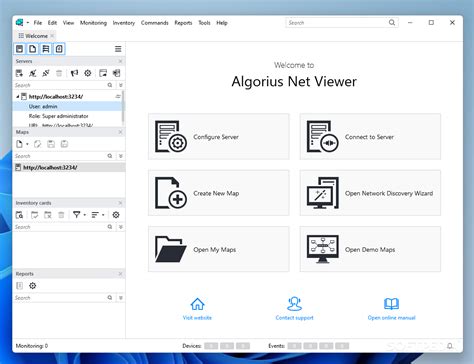Open Network Discovery Wizard tile
The image size is (474, 364).
(x=370, y=193)
